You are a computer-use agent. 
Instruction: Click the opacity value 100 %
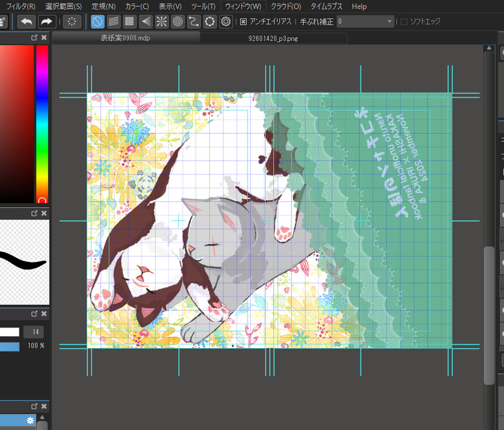(x=36, y=346)
